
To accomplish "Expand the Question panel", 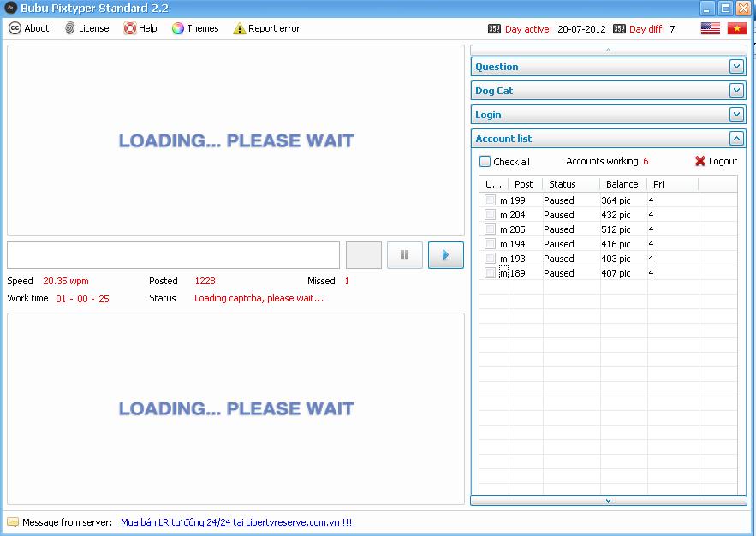I will pos(736,66).
